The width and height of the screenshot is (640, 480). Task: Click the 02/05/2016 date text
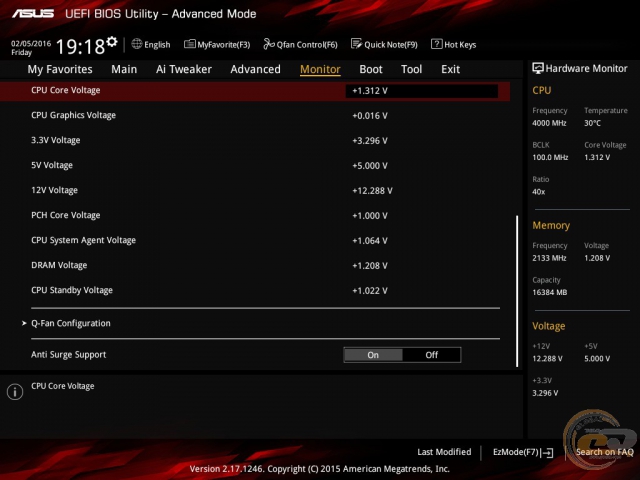pyautogui.click(x=31, y=43)
